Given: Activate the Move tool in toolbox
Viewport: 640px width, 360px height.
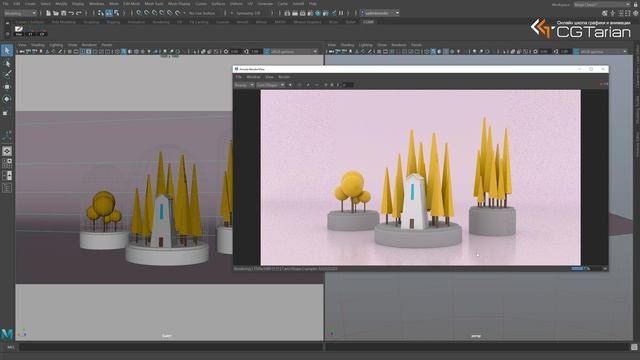Looking at the screenshot, I should (7, 87).
